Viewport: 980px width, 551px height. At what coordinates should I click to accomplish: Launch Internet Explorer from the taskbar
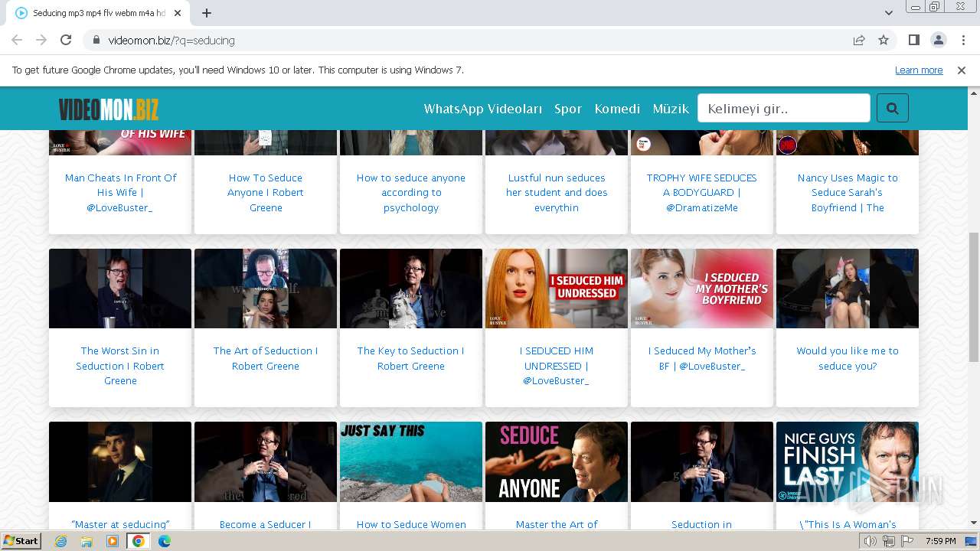click(60, 541)
